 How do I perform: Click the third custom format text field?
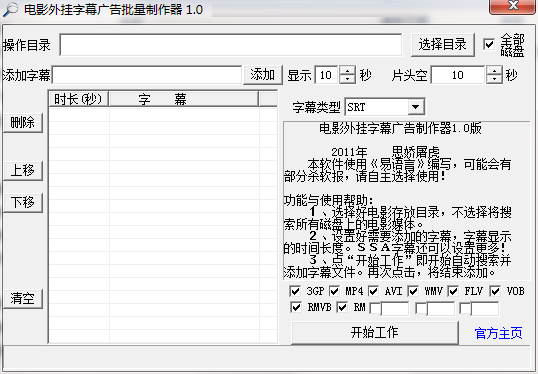coord(484,308)
